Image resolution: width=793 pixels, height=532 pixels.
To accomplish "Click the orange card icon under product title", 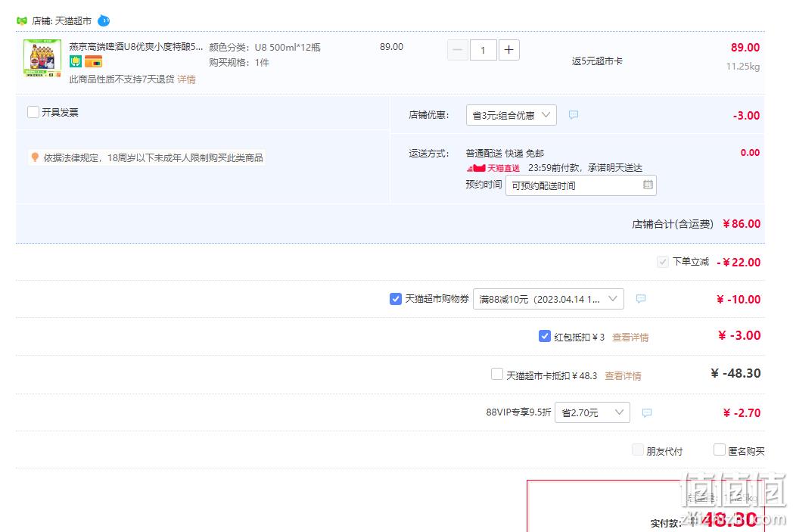I will coord(93,62).
